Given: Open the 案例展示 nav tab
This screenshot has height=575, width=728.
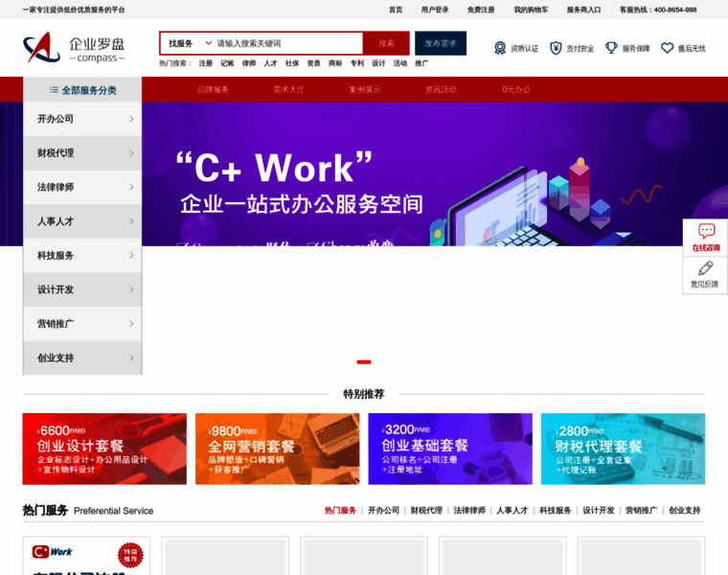Looking at the screenshot, I should (364, 90).
